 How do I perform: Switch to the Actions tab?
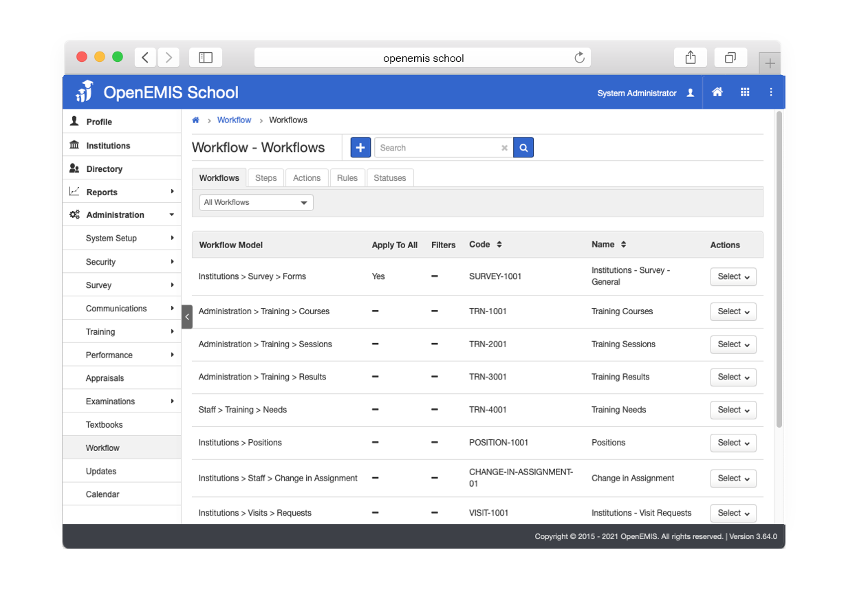click(x=307, y=178)
